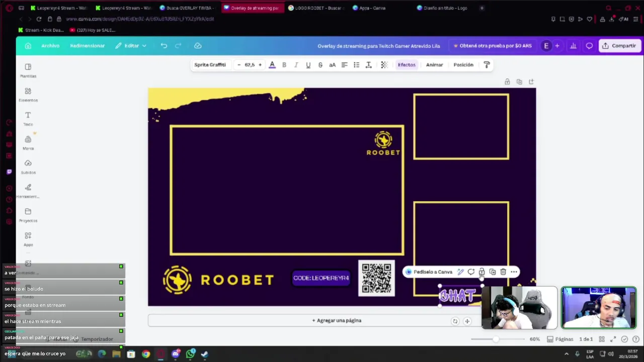Screen dimensions: 644x362
Task: Open the Elementos panel
Action: [x=28, y=95]
